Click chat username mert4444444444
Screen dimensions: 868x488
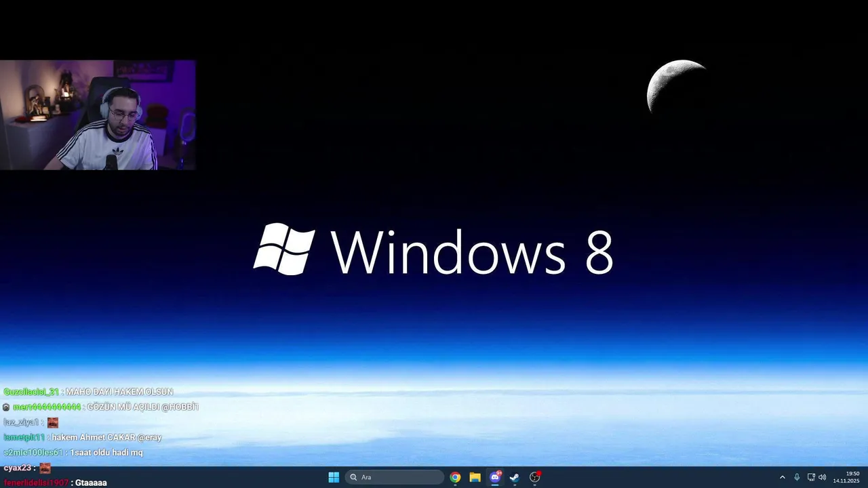click(47, 407)
